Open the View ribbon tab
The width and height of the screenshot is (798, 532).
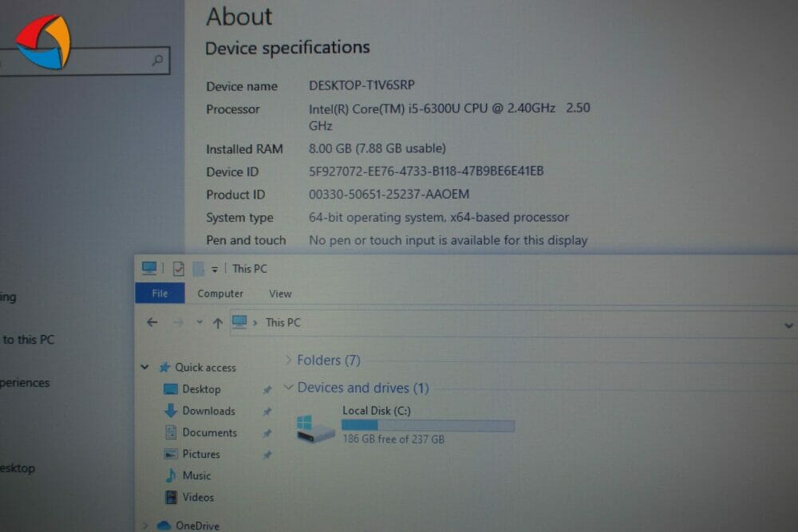pyautogui.click(x=280, y=294)
